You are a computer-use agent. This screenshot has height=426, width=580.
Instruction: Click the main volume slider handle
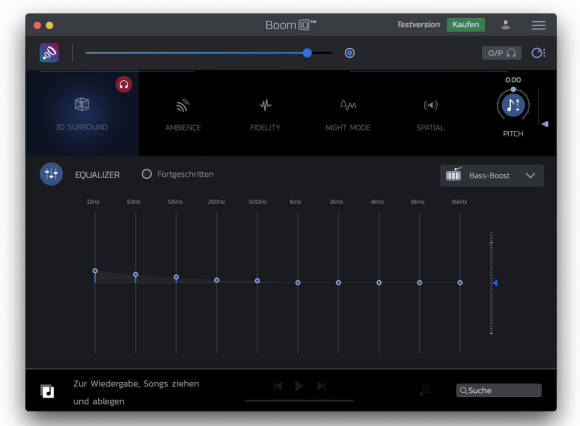click(x=307, y=53)
